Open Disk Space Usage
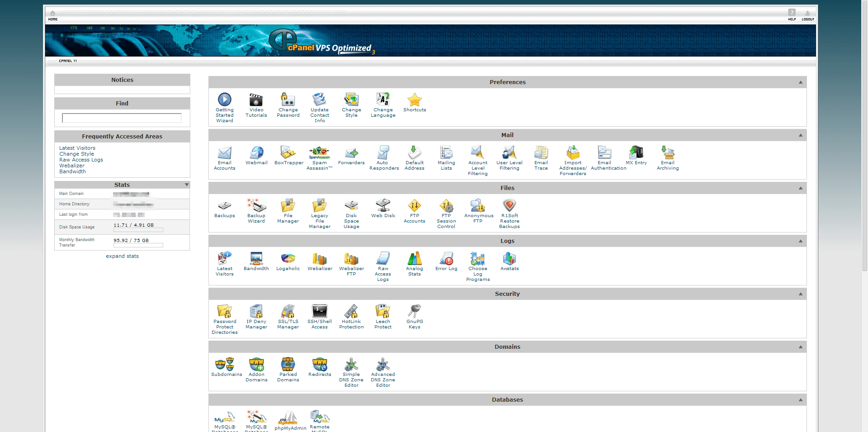This screenshot has height=432, width=868. tap(351, 205)
